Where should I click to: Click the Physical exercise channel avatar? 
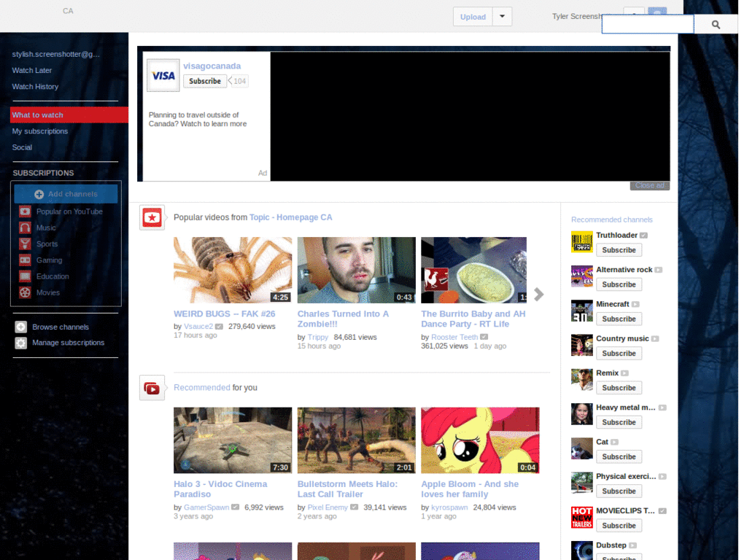581,483
